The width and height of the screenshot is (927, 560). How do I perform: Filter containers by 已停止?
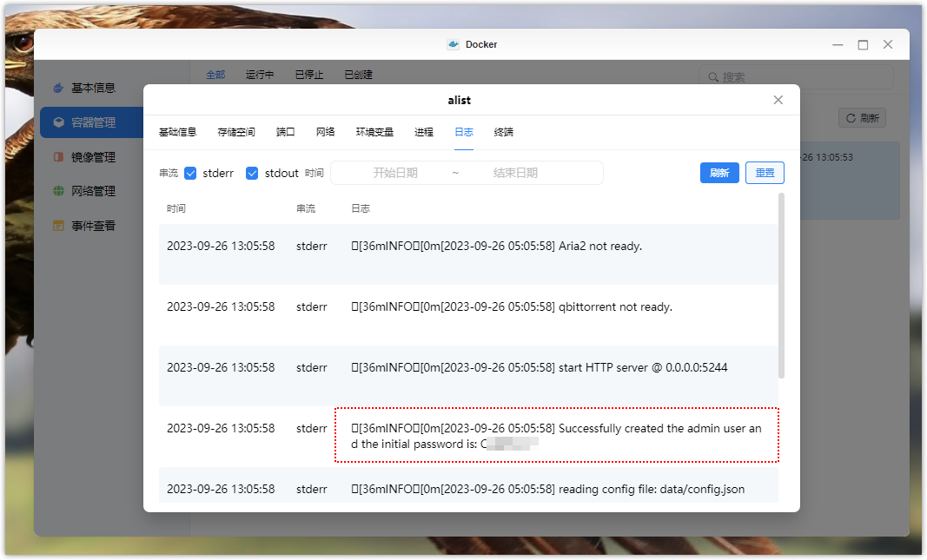coord(309,75)
